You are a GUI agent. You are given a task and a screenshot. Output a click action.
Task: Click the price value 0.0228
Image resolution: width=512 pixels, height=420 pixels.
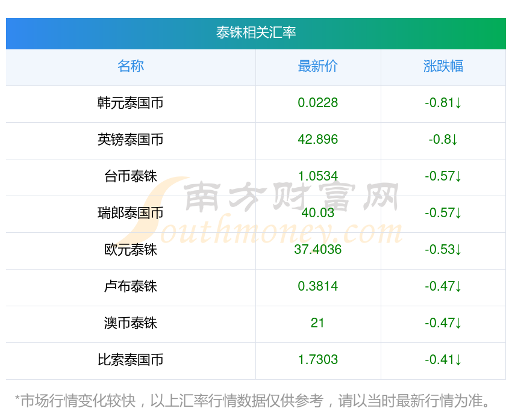click(x=317, y=103)
